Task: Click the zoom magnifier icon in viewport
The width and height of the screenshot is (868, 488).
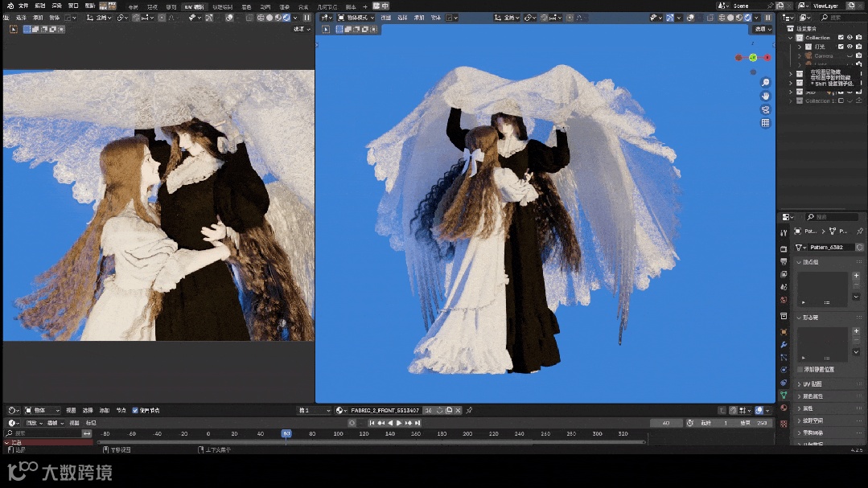Action: 765,83
